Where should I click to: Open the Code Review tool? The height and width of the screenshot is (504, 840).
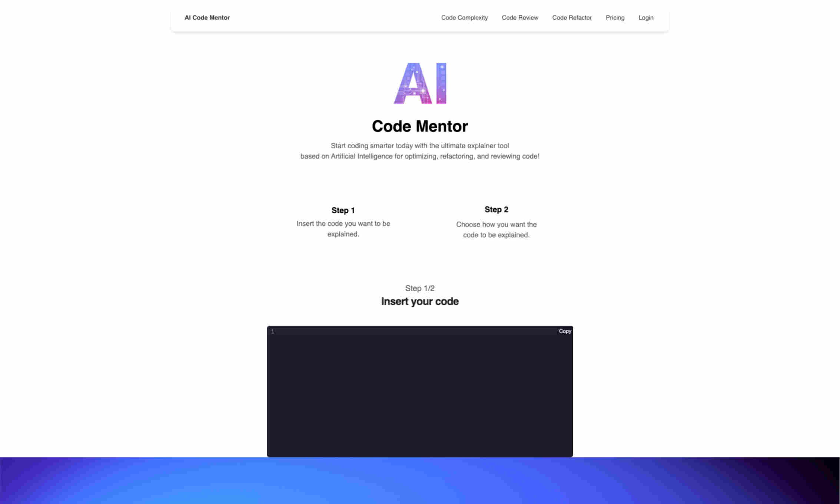tap(520, 17)
